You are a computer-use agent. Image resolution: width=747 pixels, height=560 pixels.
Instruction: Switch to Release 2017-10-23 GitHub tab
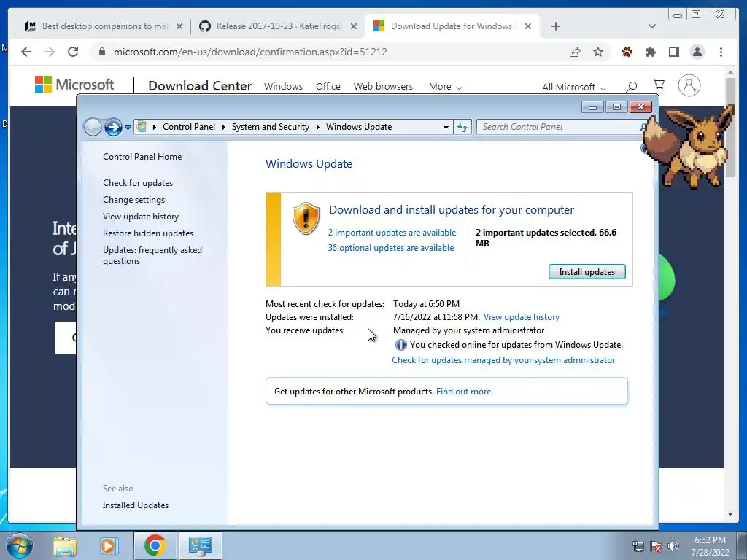(279, 26)
